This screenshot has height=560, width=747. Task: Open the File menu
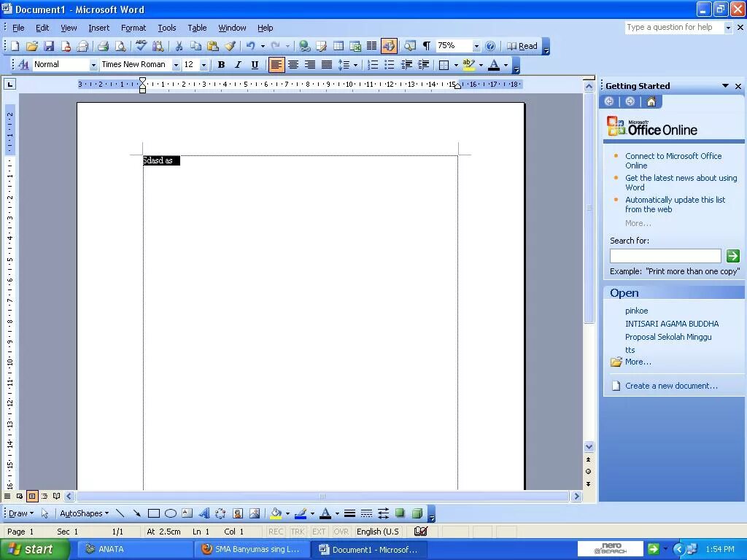click(x=18, y=28)
